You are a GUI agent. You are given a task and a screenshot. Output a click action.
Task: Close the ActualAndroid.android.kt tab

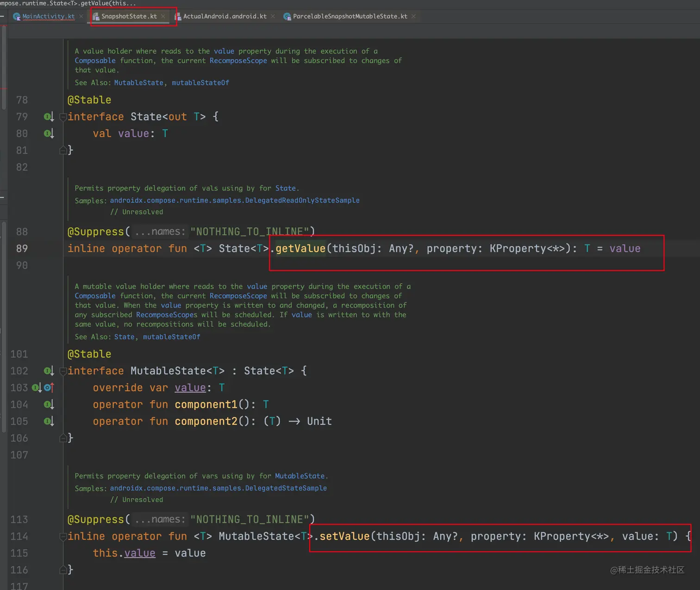(273, 16)
